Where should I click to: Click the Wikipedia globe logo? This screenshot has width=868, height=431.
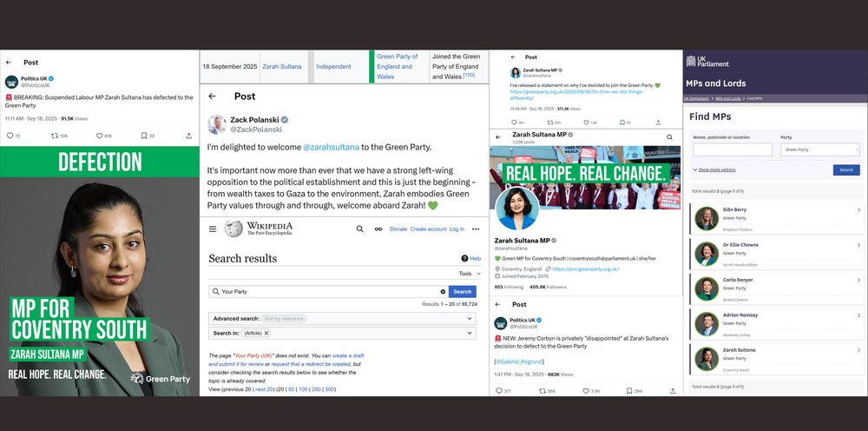coord(233,229)
